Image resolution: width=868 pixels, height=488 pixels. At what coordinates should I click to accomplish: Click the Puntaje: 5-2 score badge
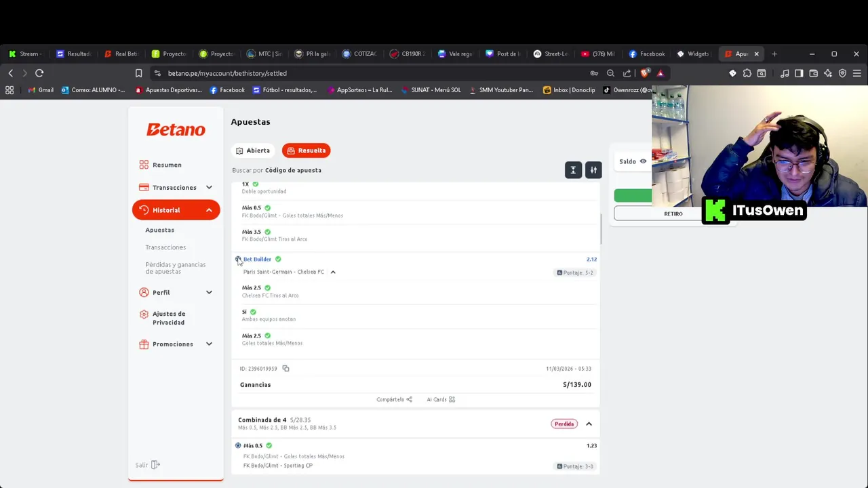point(575,272)
